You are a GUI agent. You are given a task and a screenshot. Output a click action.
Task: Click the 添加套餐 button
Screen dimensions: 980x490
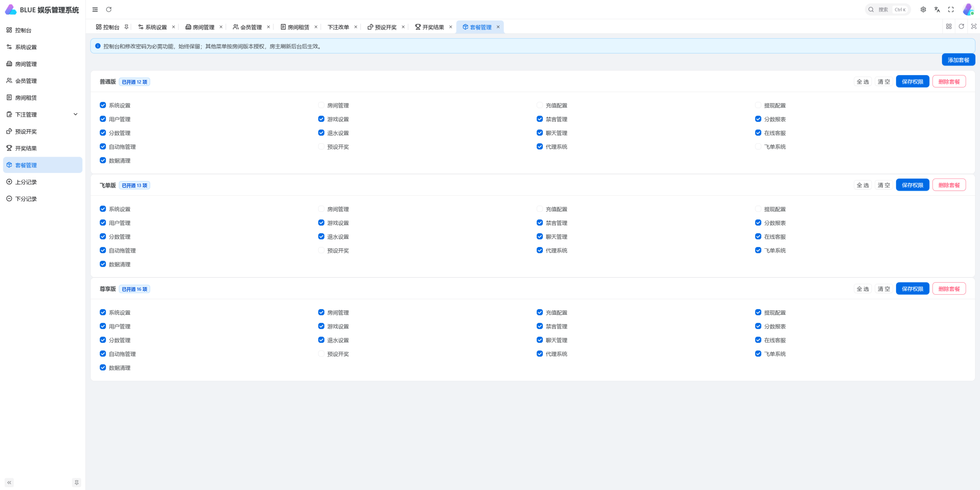[958, 60]
